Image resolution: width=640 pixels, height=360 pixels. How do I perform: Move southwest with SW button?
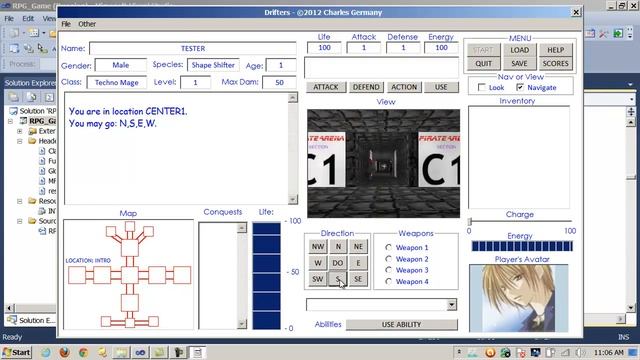click(x=318, y=279)
